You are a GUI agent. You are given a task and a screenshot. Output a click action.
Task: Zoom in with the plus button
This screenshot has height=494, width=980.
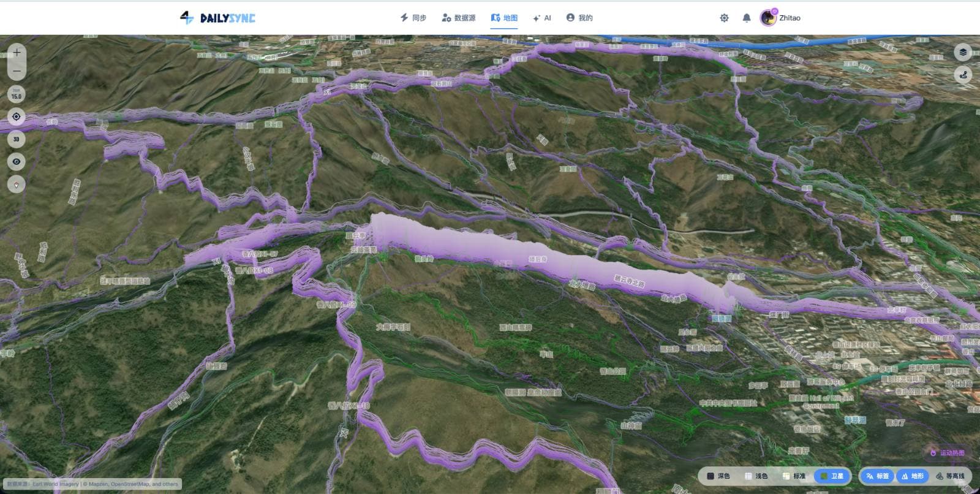17,53
